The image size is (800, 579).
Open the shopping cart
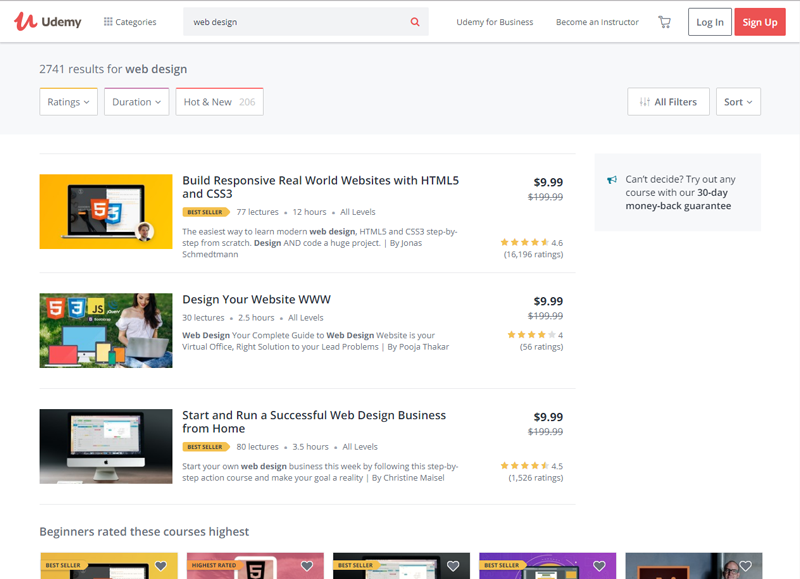tap(664, 22)
